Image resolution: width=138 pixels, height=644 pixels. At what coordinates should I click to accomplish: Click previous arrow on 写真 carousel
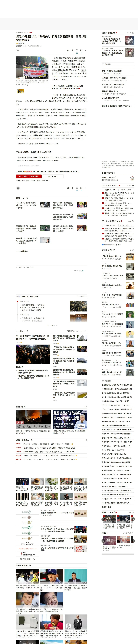pyautogui.click(x=103, y=541)
